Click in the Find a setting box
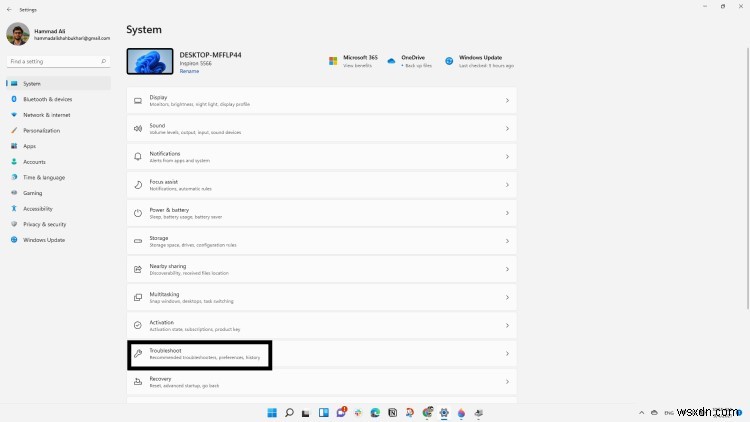 (x=58, y=61)
